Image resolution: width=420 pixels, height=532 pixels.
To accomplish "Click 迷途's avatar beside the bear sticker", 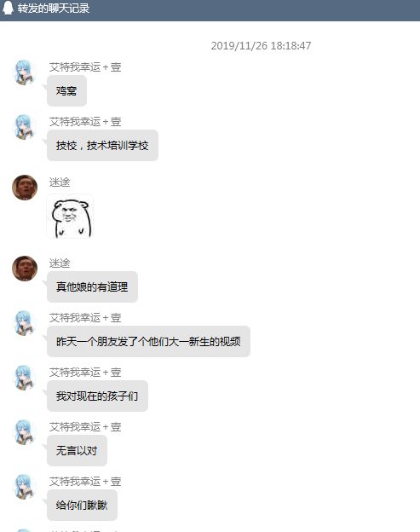I will 25,188.
